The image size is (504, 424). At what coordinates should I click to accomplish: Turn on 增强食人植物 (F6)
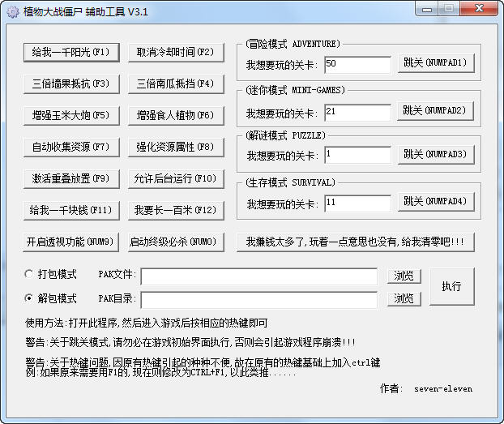click(x=176, y=115)
